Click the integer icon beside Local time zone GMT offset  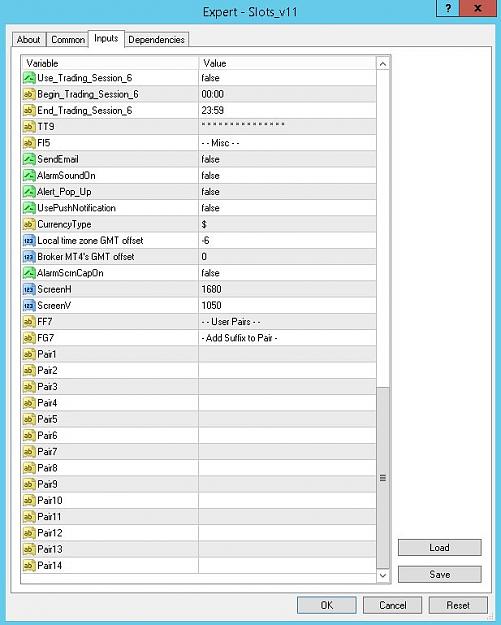point(29,241)
